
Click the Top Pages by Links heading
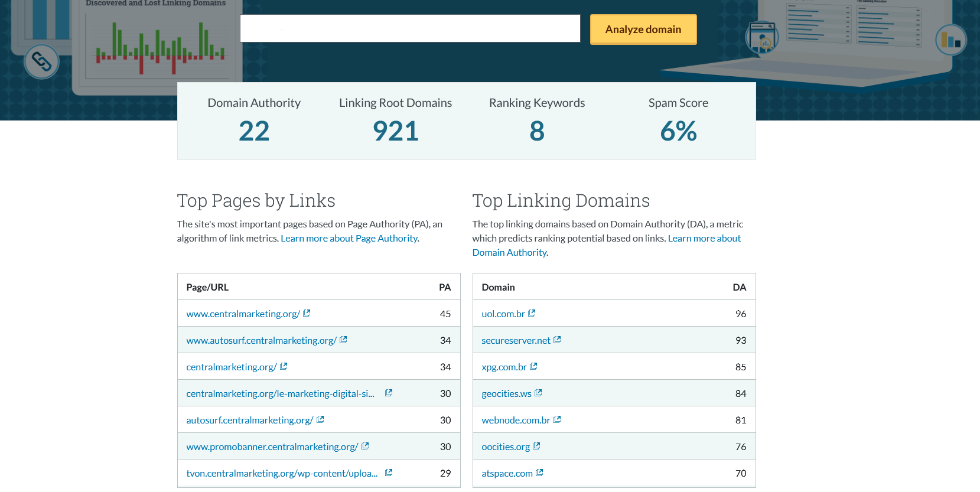tap(256, 201)
